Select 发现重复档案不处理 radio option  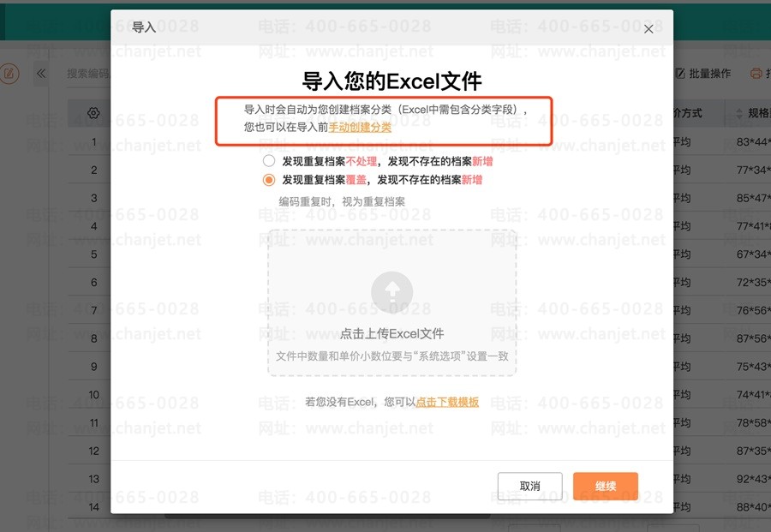[x=268, y=161]
